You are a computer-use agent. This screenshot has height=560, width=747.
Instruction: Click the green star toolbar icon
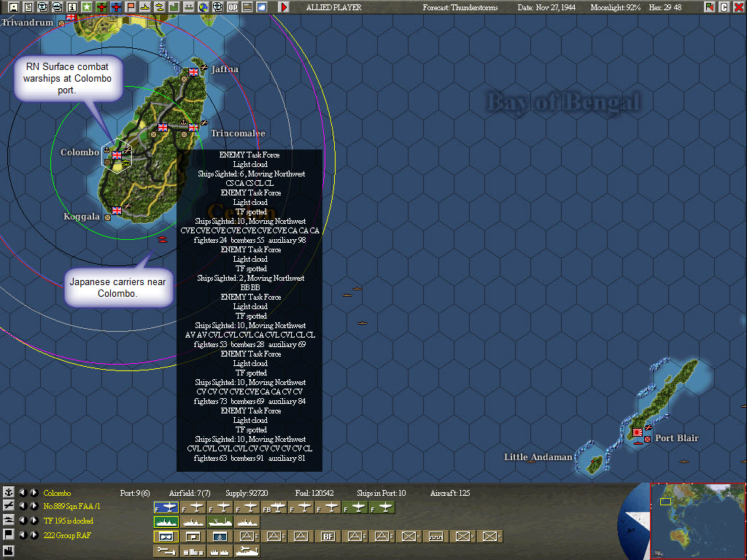pos(87,7)
